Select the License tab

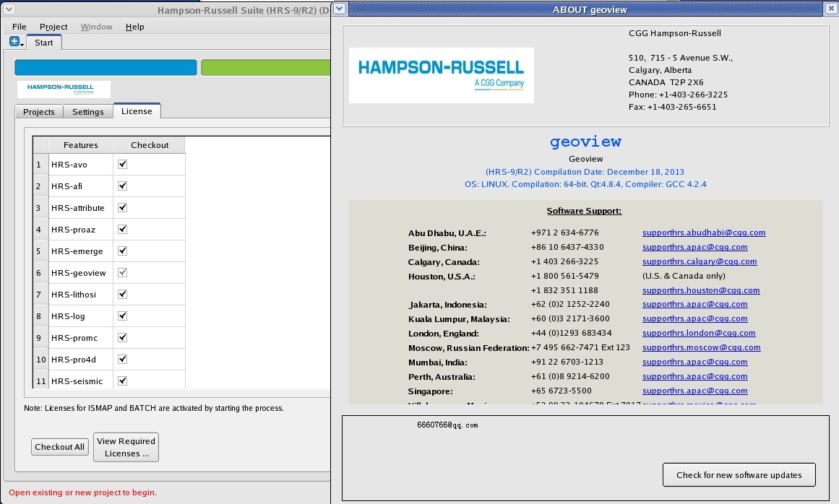pos(137,110)
